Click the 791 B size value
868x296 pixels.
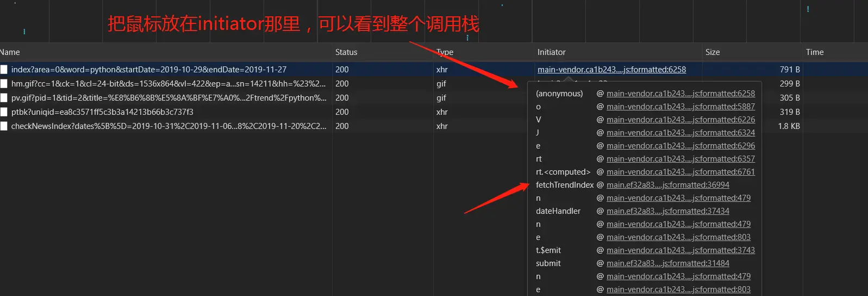coord(790,70)
